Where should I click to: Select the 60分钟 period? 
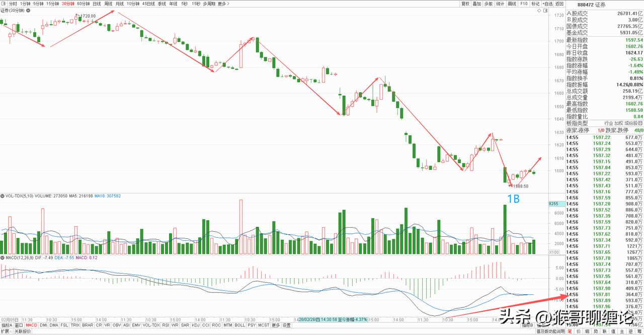84,4
